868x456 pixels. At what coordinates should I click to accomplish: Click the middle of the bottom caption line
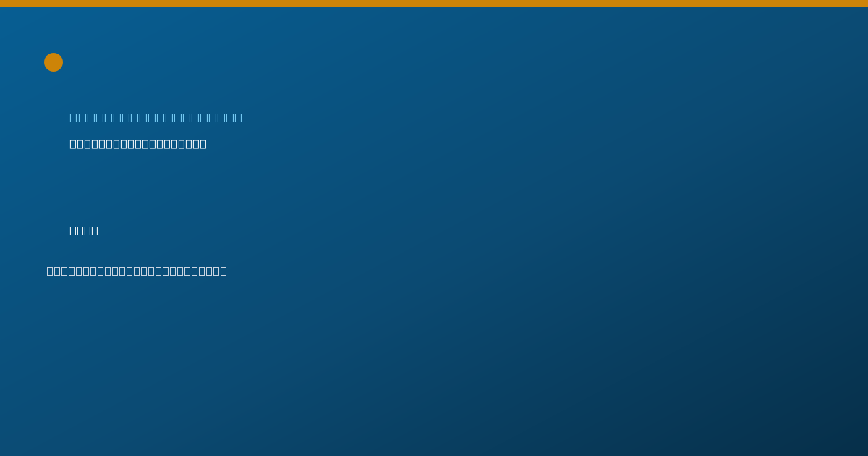click(137, 271)
